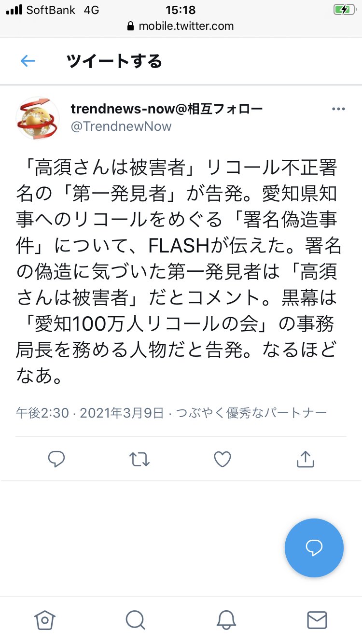The width and height of the screenshot is (362, 644).
Task: Open Notifications bell in bottom bar
Action: tap(226, 620)
